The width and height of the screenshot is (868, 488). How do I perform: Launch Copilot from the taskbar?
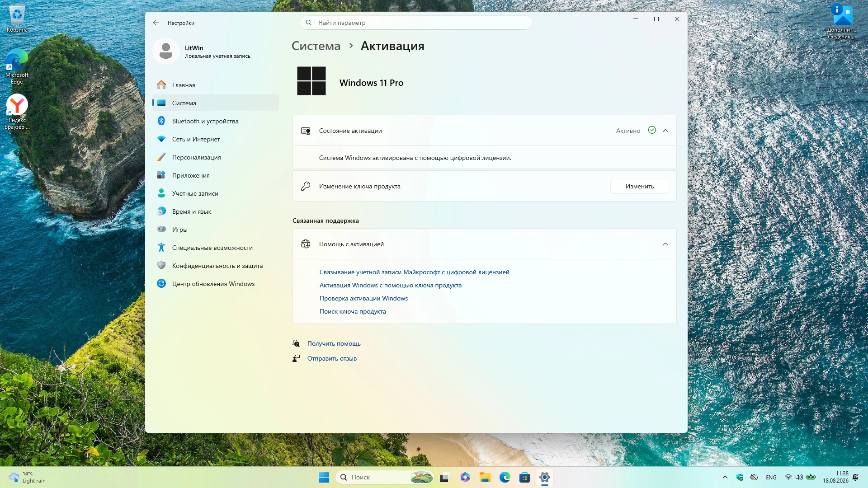coord(465,477)
